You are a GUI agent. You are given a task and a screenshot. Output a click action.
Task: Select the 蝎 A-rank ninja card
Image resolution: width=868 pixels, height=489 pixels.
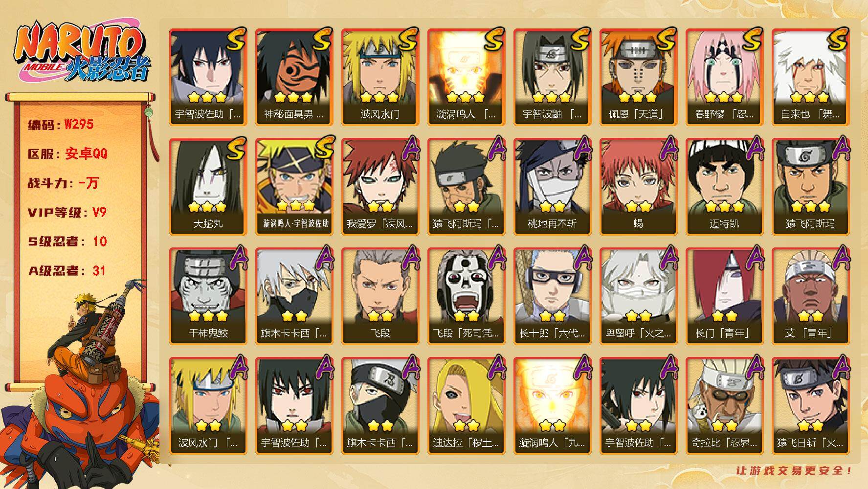coord(638,186)
